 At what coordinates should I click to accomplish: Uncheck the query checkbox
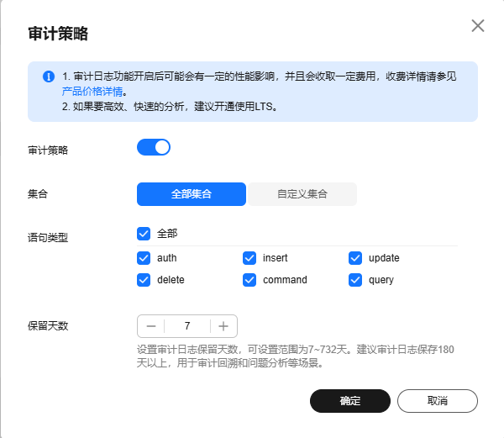click(x=355, y=280)
